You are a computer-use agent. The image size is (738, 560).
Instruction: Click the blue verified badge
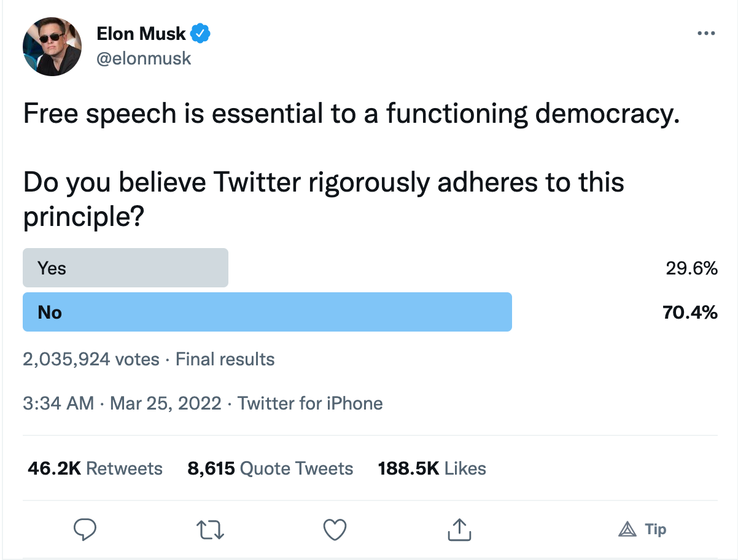(x=200, y=34)
